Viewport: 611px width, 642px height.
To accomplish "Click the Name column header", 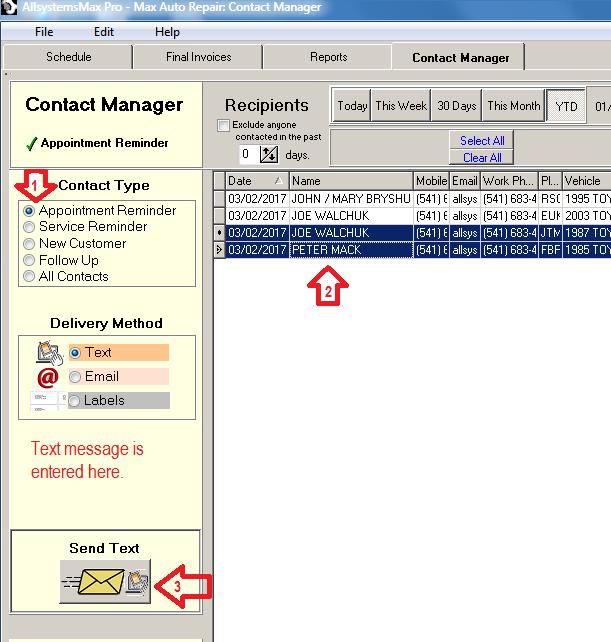I will (x=350, y=181).
